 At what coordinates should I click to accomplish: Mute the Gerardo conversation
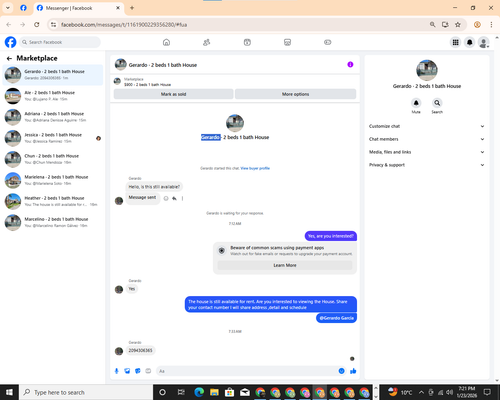point(416,103)
